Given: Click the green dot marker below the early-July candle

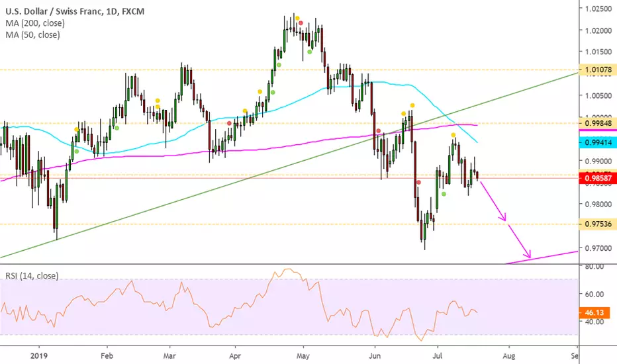Looking at the screenshot, I should pyautogui.click(x=444, y=194).
